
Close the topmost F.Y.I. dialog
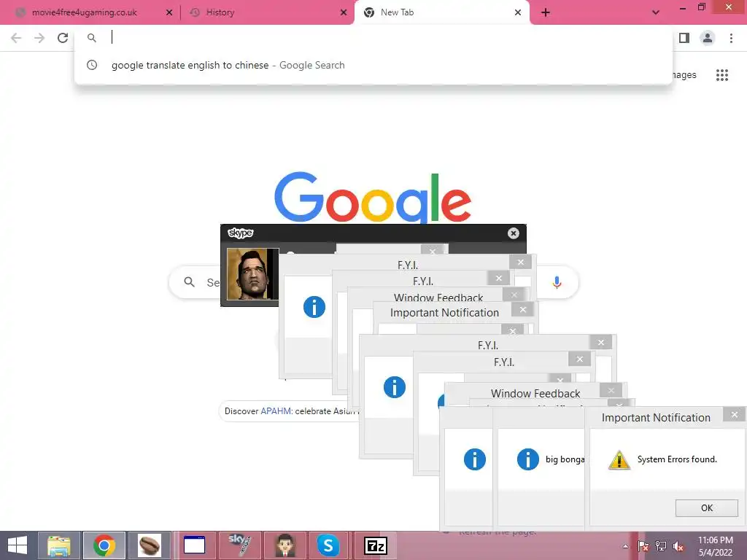(x=520, y=262)
